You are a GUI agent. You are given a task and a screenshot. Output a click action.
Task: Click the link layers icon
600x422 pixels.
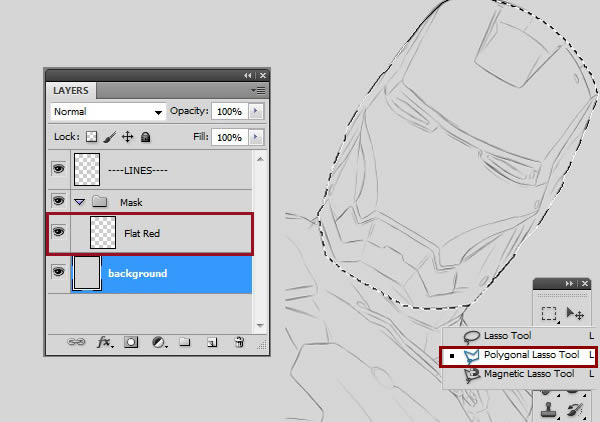point(76,342)
